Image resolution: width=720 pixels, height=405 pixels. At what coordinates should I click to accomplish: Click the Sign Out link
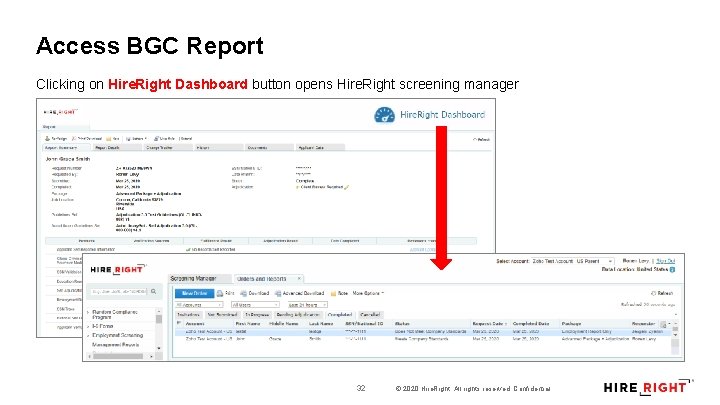pyautogui.click(x=665, y=261)
